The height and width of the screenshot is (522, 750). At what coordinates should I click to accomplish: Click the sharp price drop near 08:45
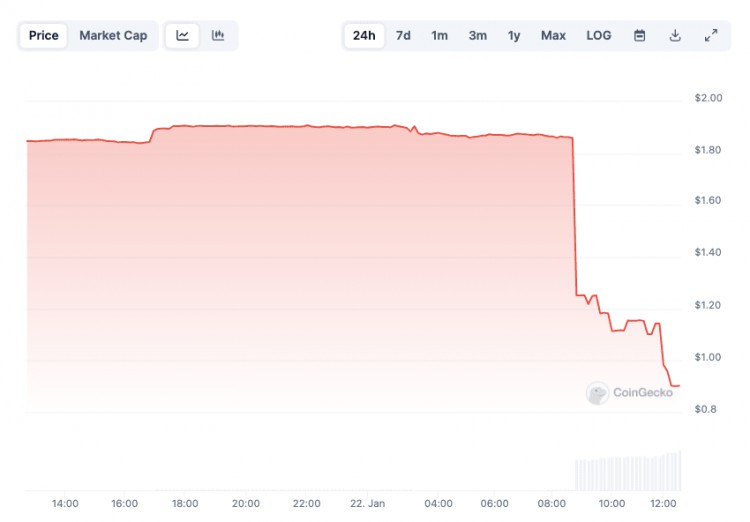pos(574,215)
